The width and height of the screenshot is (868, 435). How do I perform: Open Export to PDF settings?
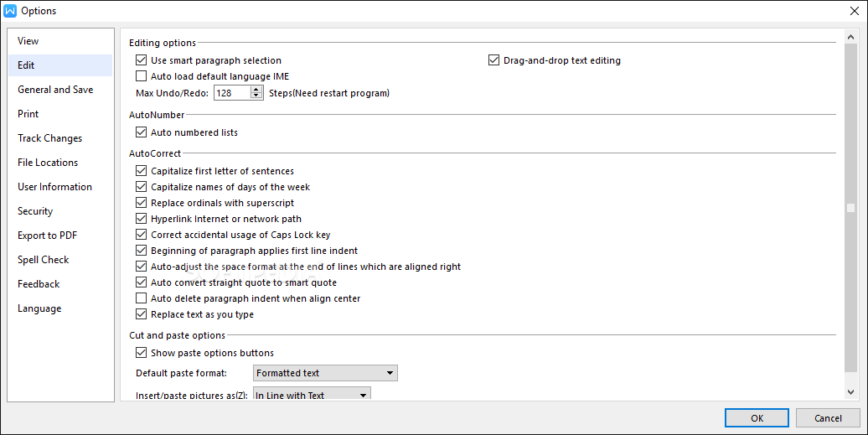click(x=60, y=236)
